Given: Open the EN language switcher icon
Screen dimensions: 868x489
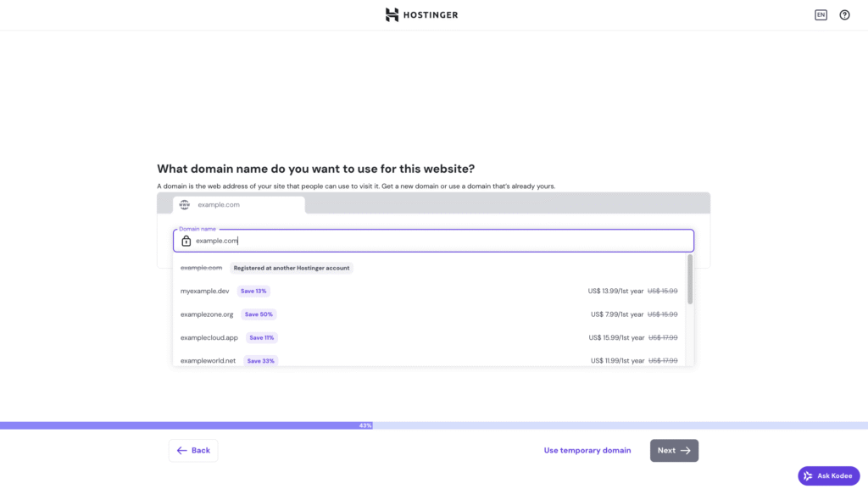Looking at the screenshot, I should 821,14.
